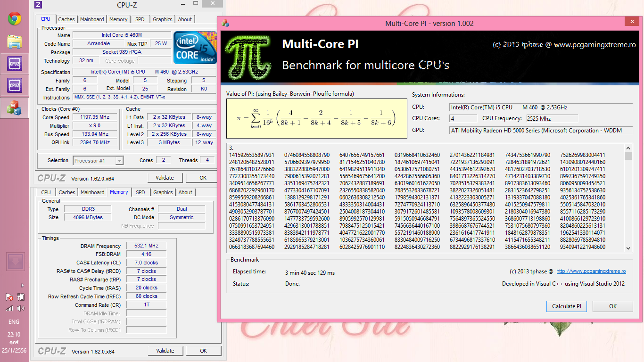This screenshot has height=362, width=644.
Task: Click the DRAM Frequency value 532.1 MHz
Action: tap(146, 246)
